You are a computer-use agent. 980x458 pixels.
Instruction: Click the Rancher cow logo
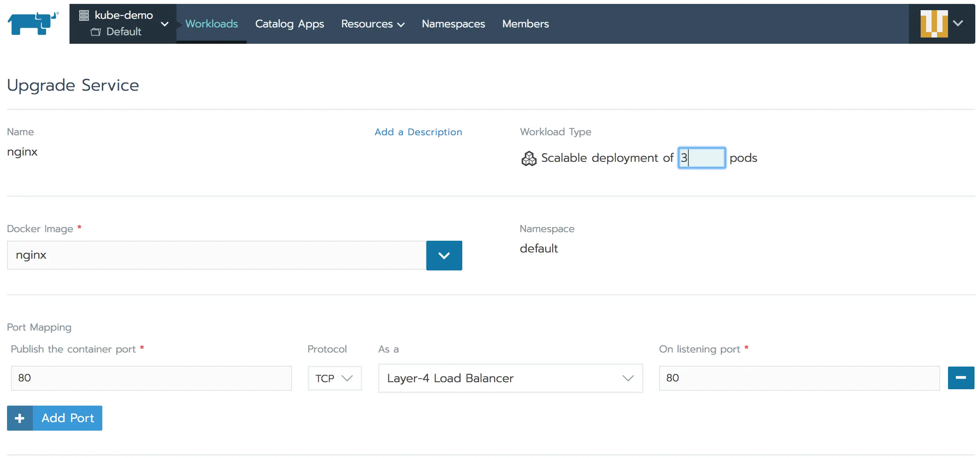(x=33, y=23)
